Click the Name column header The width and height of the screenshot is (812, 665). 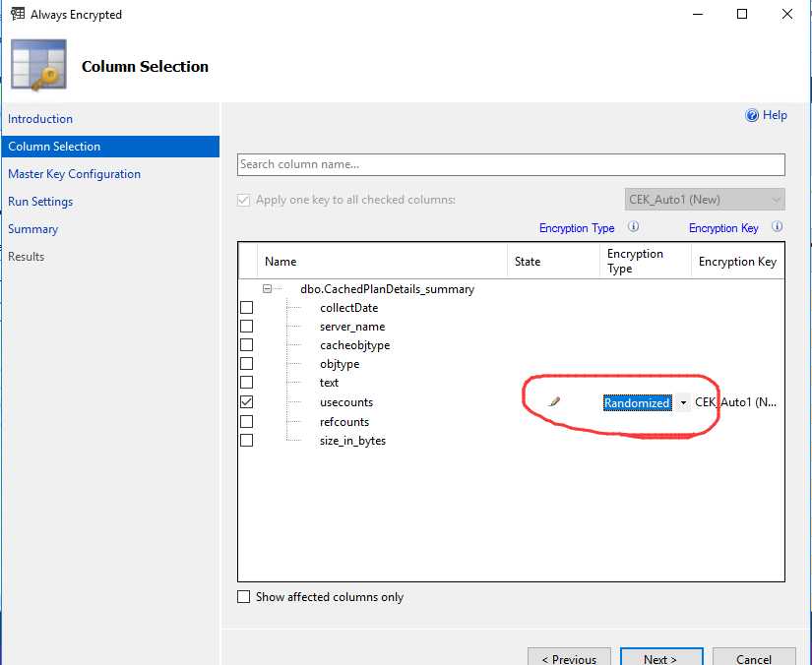[382, 261]
